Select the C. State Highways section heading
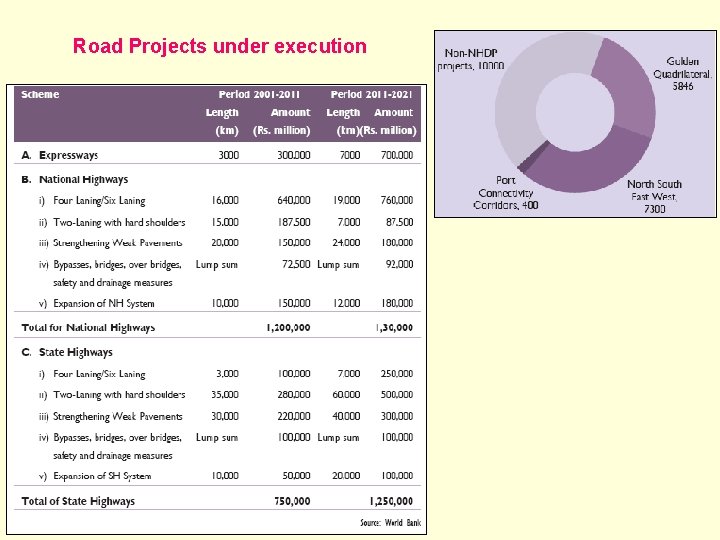Viewport: 720px width, 540px height. point(67,352)
